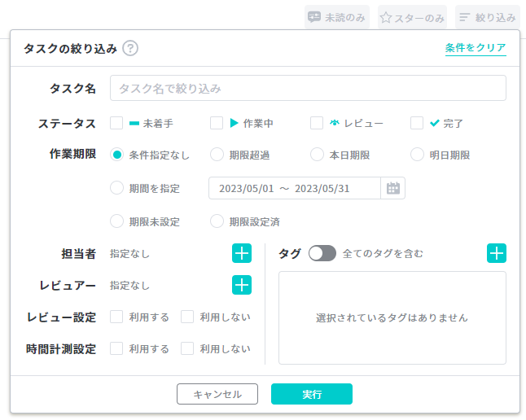Check the 作業中 status checkbox
The height and width of the screenshot is (420, 526).
217,123
